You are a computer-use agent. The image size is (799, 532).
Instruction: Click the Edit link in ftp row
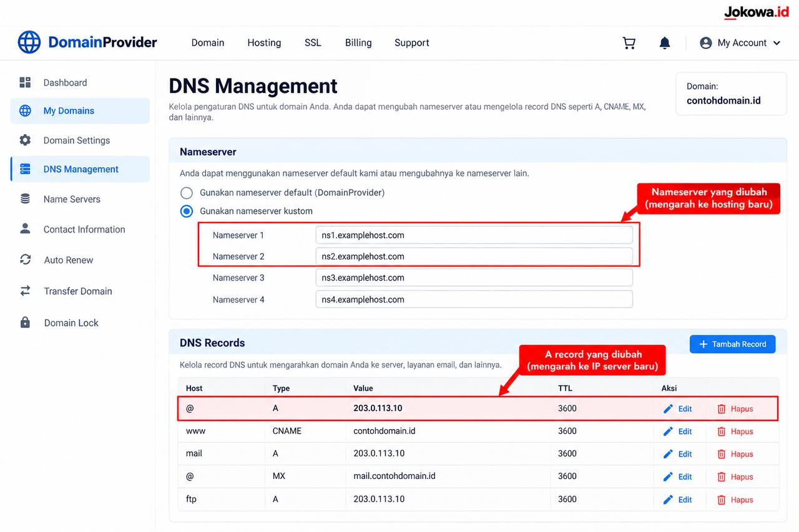click(677, 500)
